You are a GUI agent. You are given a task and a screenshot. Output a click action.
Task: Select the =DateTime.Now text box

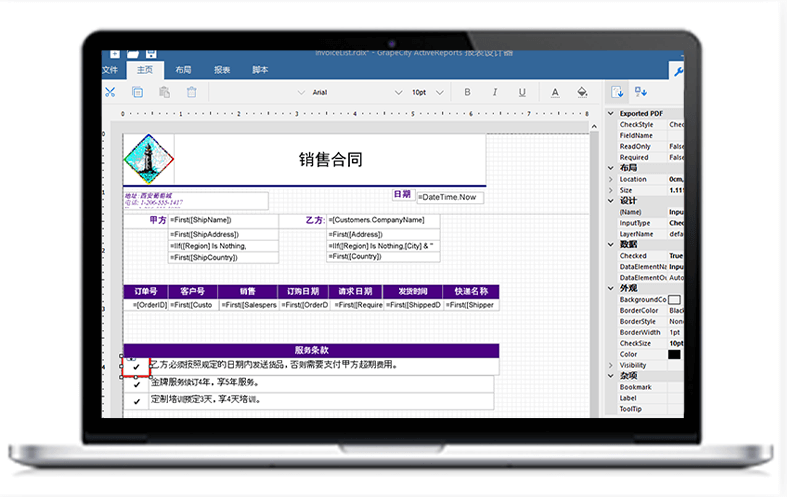[449, 197]
